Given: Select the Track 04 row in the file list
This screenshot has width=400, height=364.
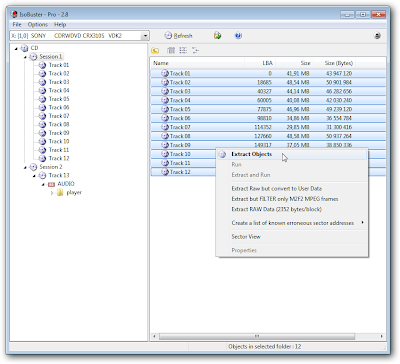Looking at the screenshot, I should point(268,100).
